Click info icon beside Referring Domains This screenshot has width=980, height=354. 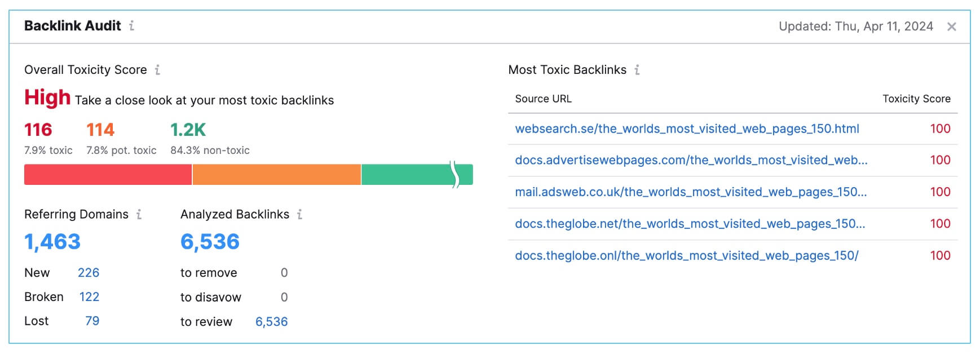click(139, 214)
